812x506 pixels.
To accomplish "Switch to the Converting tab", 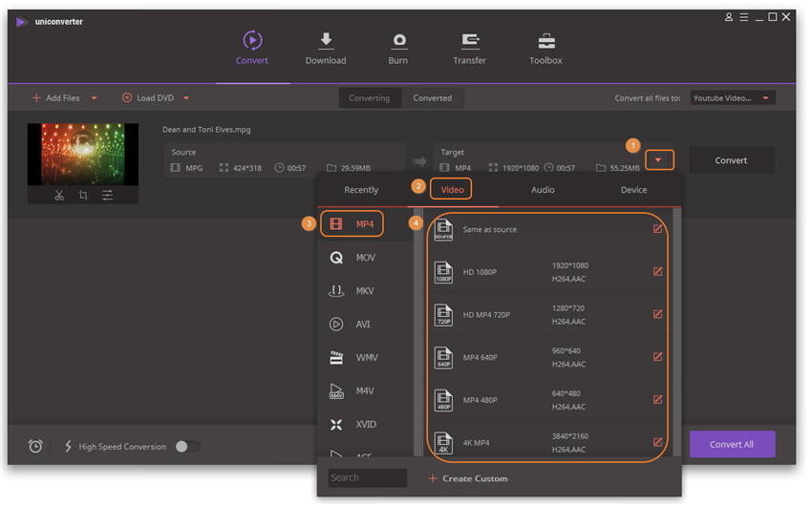I will (x=370, y=97).
